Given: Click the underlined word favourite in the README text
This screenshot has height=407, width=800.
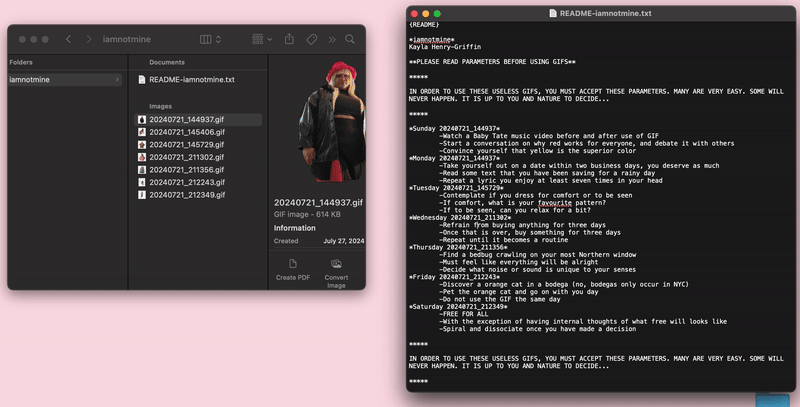Looking at the screenshot, I should pos(555,203).
